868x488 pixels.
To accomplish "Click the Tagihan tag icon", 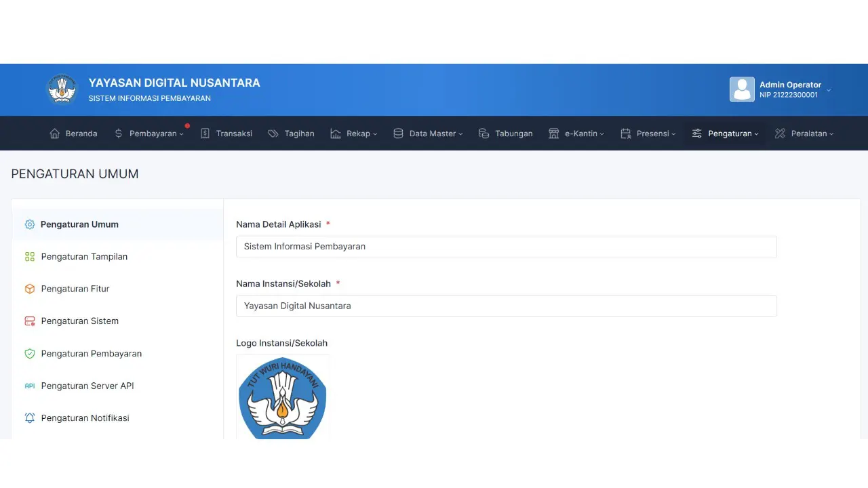I will point(273,134).
